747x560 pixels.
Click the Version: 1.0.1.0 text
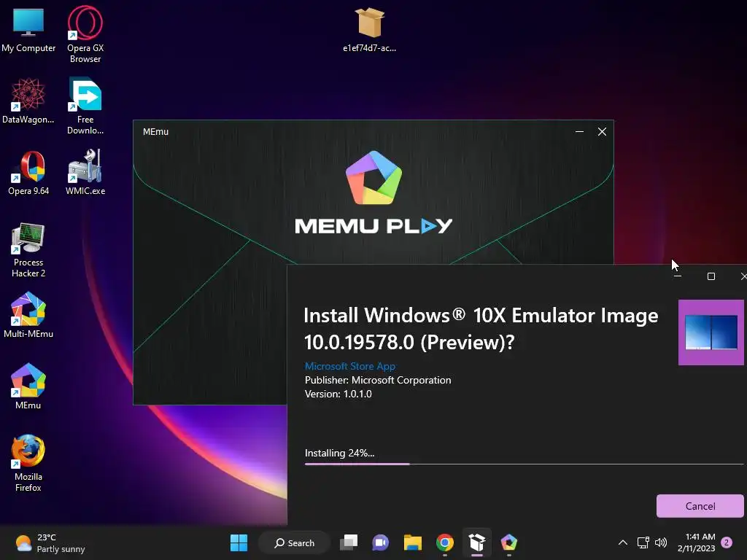tap(338, 394)
